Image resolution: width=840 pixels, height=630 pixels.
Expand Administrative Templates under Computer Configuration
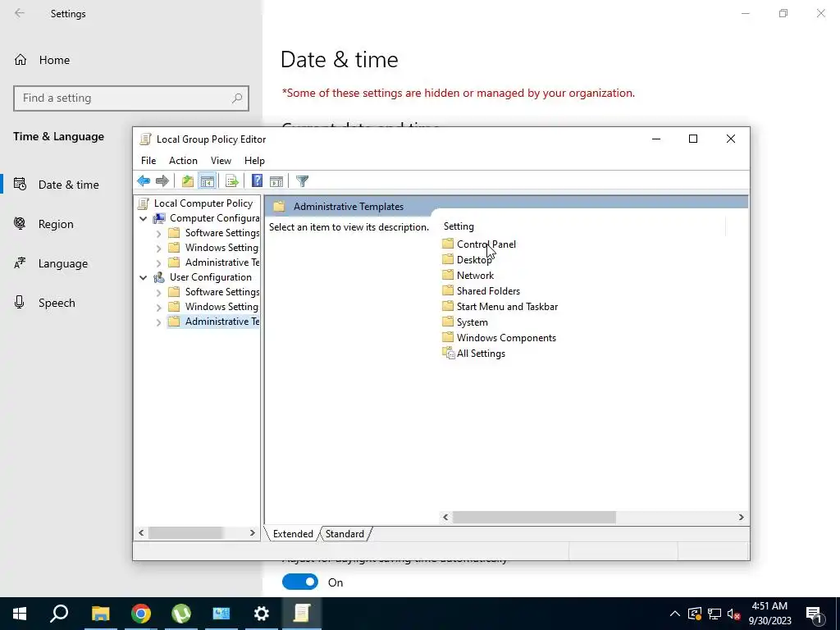(x=158, y=263)
